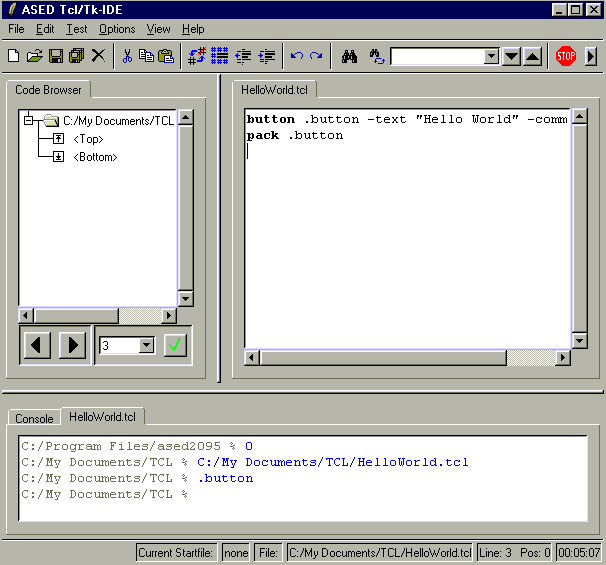
Task: Click status bar 'none' startfile value
Action: tap(236, 553)
